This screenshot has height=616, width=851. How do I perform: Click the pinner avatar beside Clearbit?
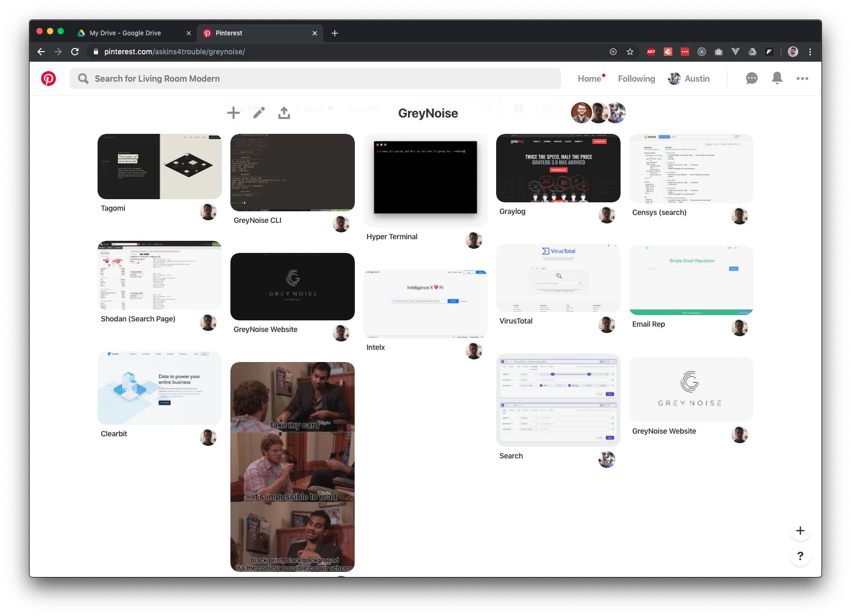pyautogui.click(x=208, y=437)
